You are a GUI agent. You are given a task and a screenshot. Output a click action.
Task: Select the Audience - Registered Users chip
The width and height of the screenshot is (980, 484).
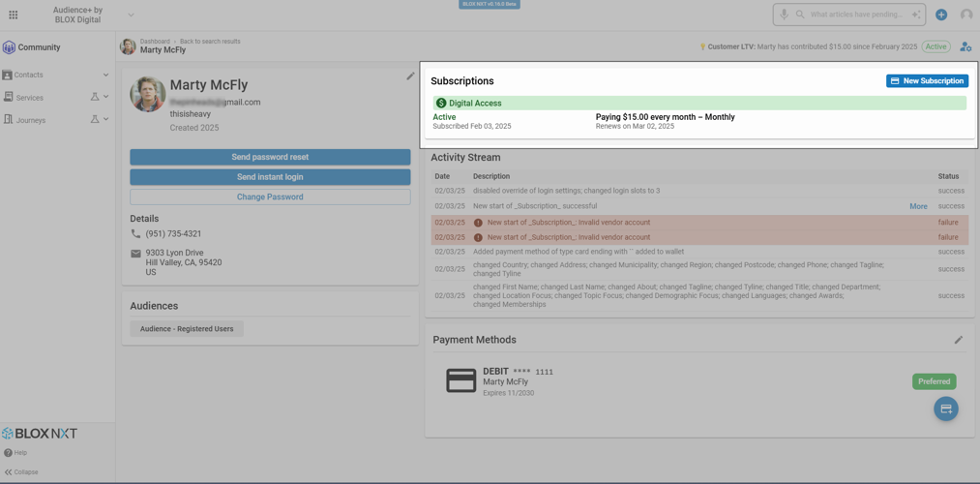(187, 329)
